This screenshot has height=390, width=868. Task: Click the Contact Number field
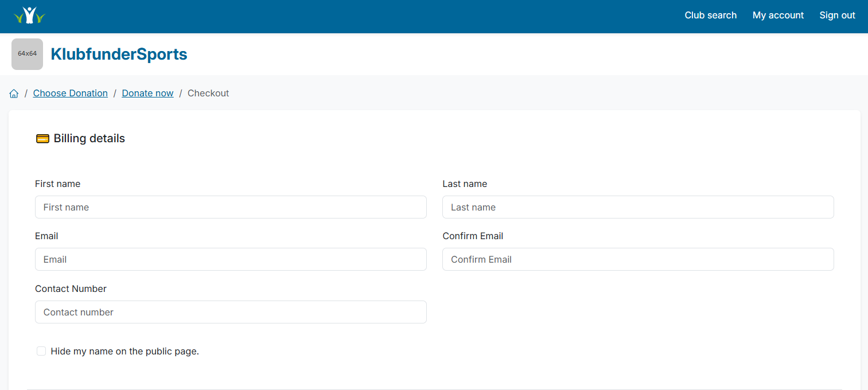(231, 312)
